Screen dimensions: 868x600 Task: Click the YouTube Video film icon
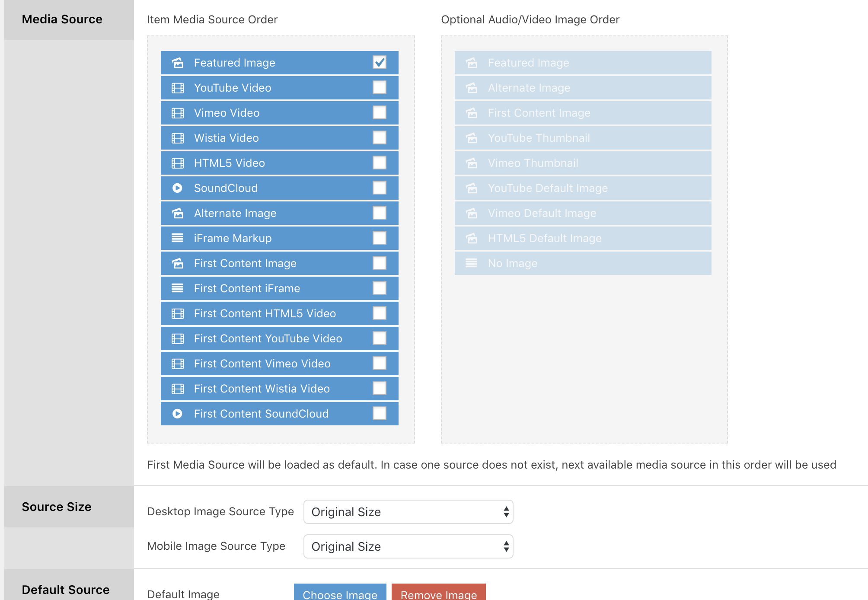click(178, 88)
